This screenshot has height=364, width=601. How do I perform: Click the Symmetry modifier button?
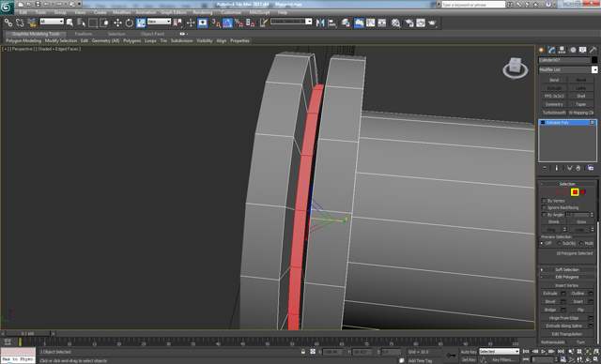[554, 104]
